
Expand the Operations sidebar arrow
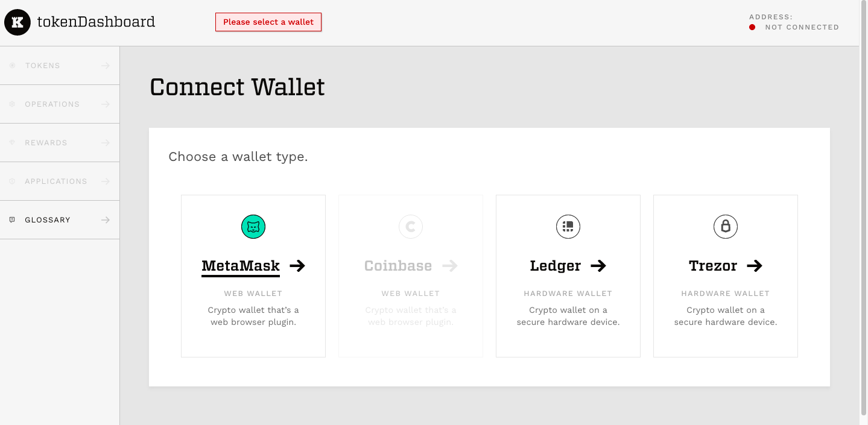[x=106, y=104]
